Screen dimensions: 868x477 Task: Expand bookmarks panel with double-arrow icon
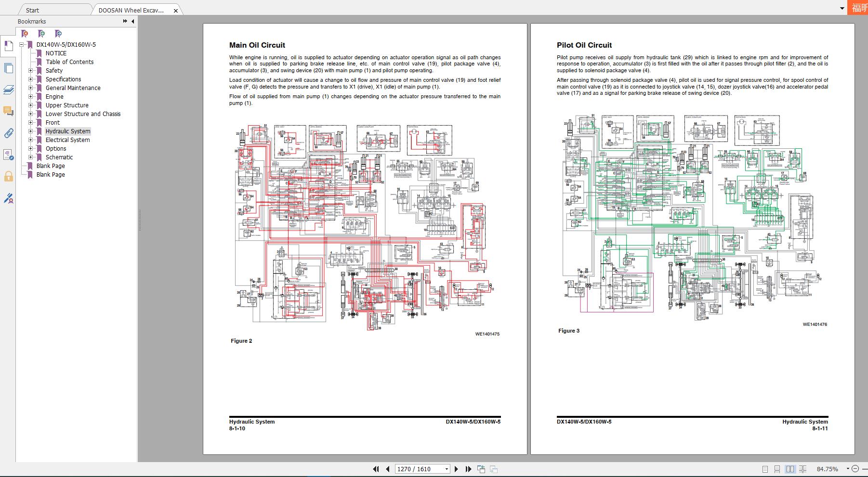[x=125, y=21]
